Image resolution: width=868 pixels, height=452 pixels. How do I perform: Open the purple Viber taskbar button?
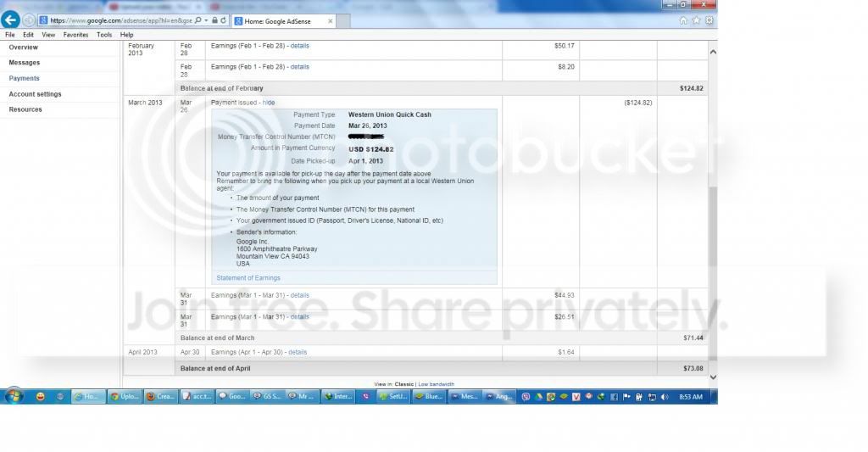point(365,397)
